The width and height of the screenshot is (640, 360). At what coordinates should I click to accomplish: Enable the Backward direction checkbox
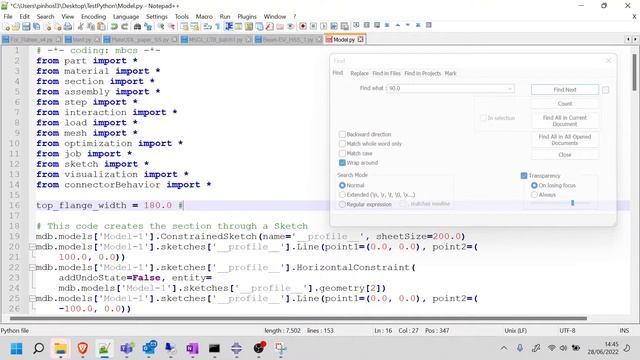[342, 134]
